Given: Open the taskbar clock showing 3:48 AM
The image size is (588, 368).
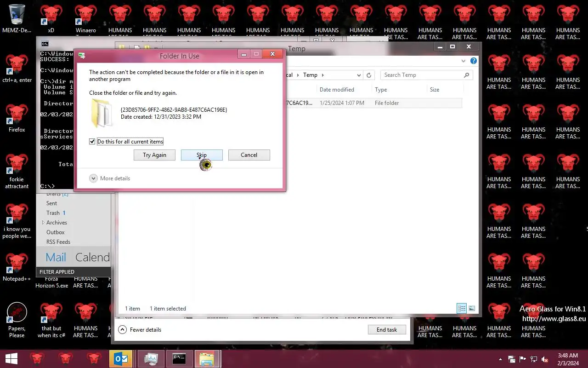Looking at the screenshot, I should coord(568,359).
